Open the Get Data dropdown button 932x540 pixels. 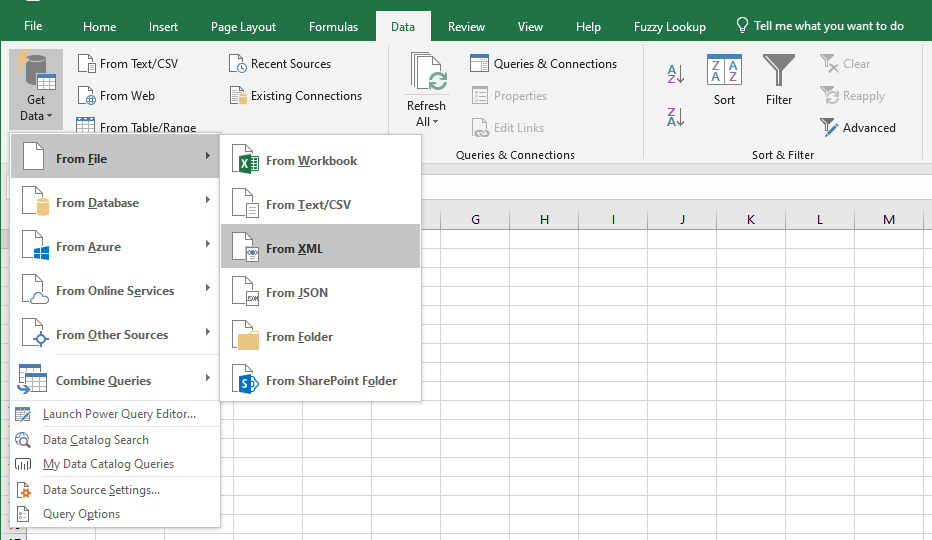coord(36,89)
